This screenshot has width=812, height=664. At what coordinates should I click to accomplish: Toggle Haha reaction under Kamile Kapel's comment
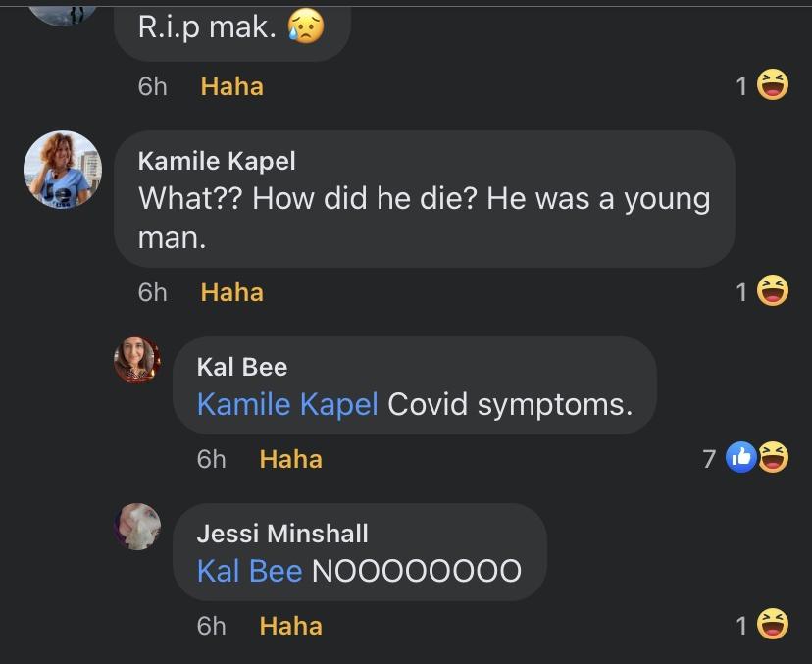[x=231, y=292]
